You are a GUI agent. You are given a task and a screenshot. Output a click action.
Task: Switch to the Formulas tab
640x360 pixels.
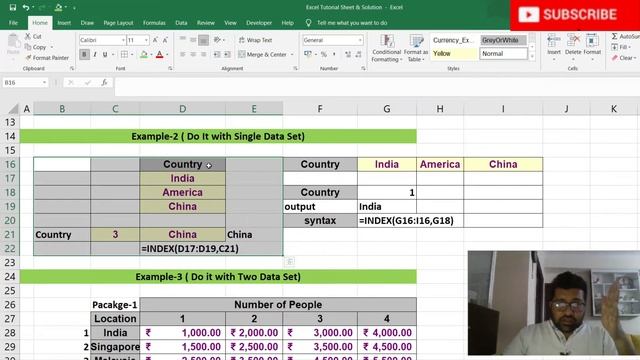pyautogui.click(x=154, y=23)
